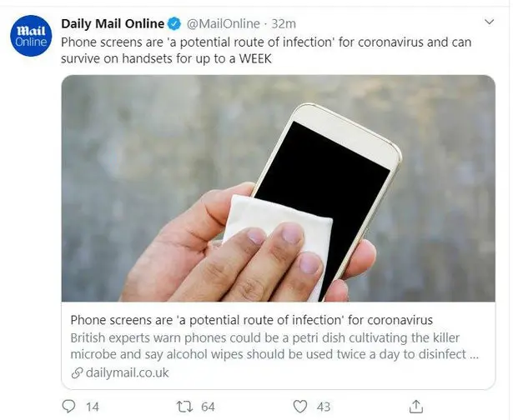Open Daily Mail Online display name
The image size is (513, 420).
tap(113, 24)
